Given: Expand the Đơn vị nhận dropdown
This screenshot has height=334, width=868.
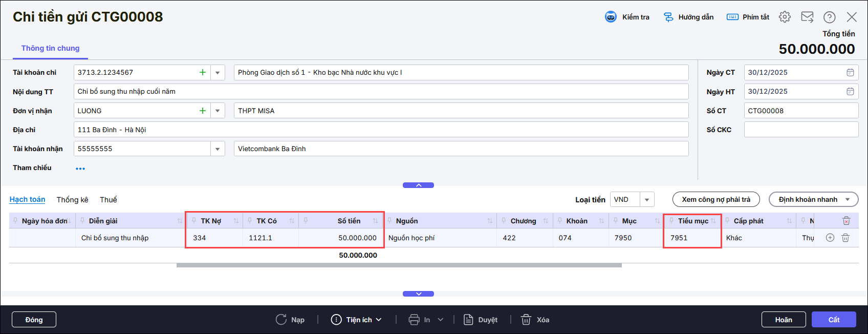Looking at the screenshot, I should (x=218, y=111).
